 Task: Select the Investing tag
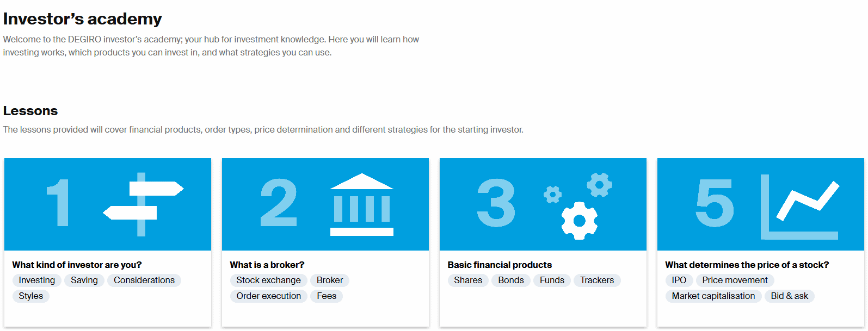(36, 280)
